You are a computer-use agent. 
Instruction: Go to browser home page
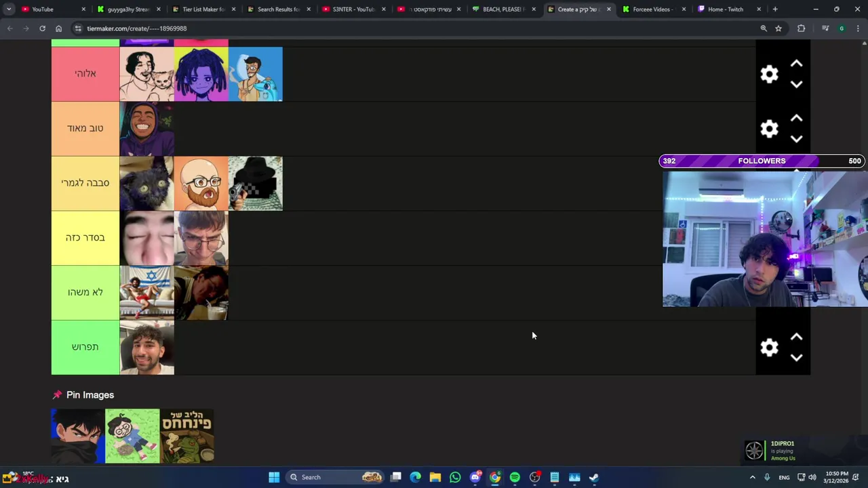[58, 28]
